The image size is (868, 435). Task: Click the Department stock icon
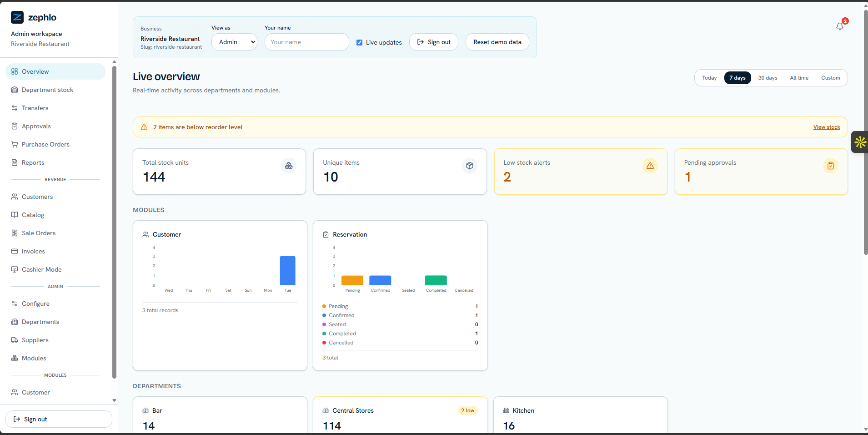click(15, 90)
